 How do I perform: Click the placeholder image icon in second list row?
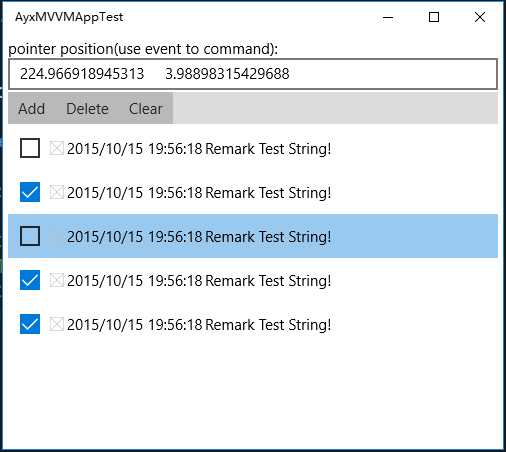[x=56, y=192]
